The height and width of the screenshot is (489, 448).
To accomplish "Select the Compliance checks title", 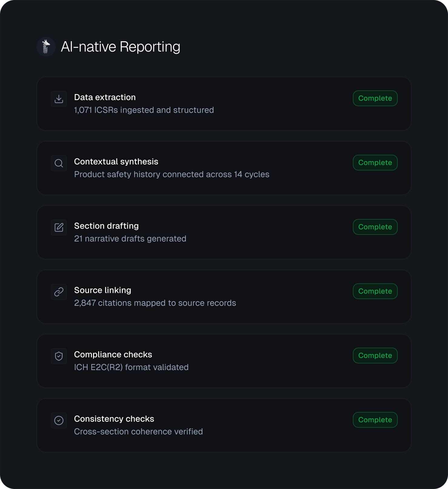I will [x=113, y=355].
